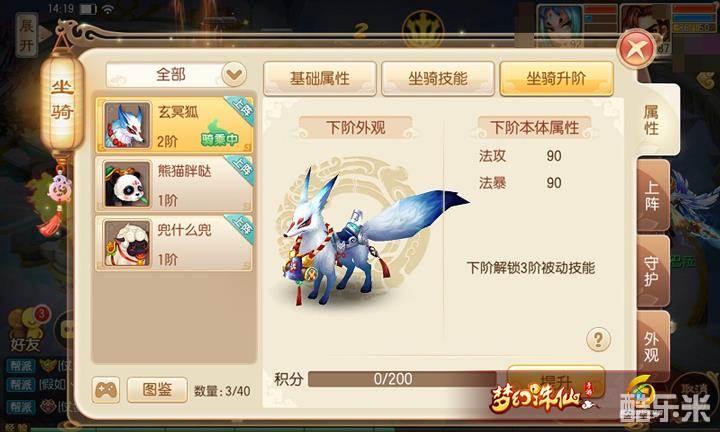Click the gamepad icon button
Viewport: 720px width, 432px height.
106,390
